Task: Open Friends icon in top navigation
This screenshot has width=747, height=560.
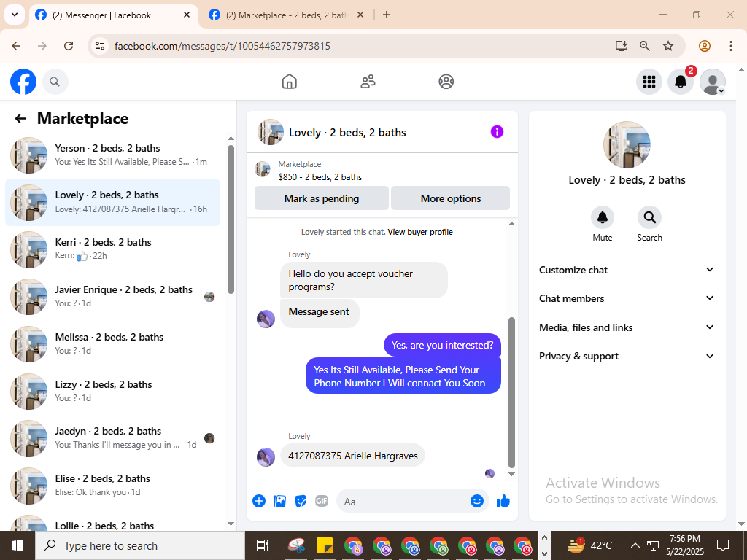Action: point(368,82)
